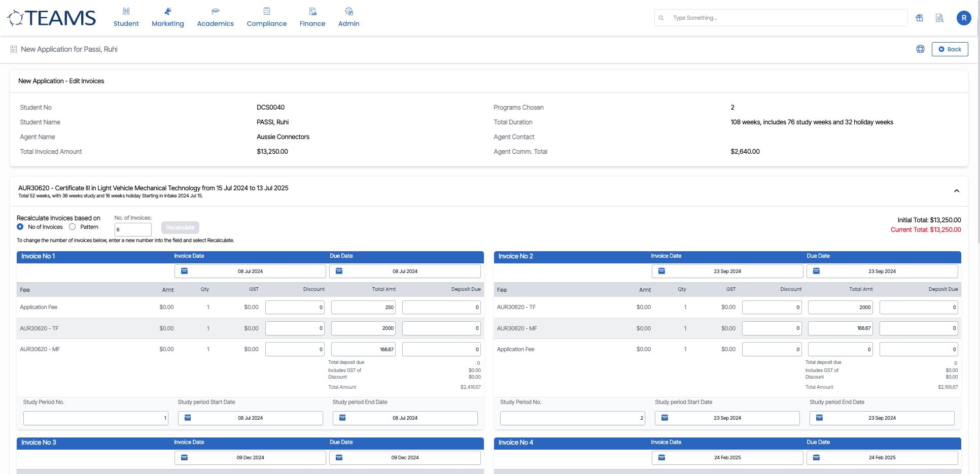This screenshot has width=980, height=474.
Task: Click Invoice No 1 Study Period No. field
Action: tap(96, 418)
